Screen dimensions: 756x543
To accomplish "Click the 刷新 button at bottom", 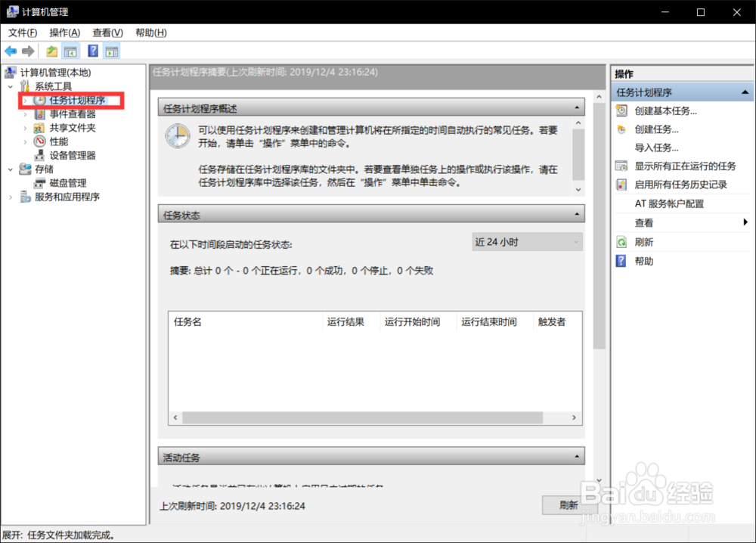I will (x=569, y=505).
